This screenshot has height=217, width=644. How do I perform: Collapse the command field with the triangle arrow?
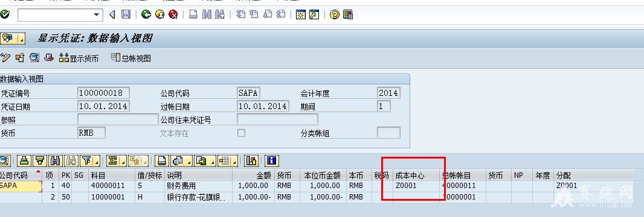click(x=112, y=15)
